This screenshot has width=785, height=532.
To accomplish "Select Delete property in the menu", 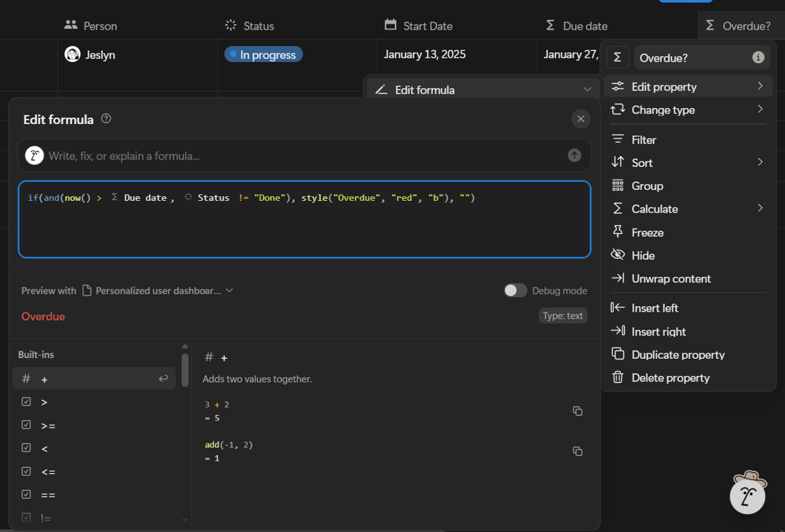I will (x=670, y=378).
